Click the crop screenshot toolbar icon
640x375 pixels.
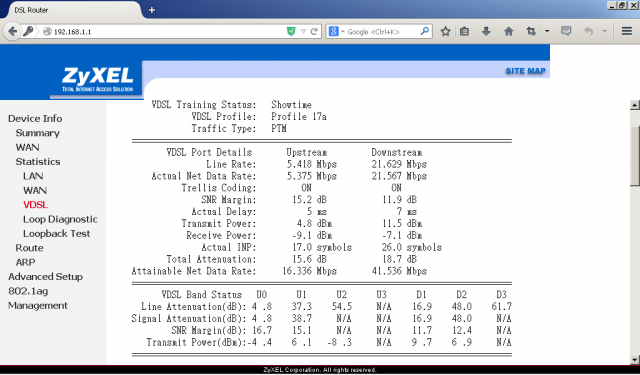(531, 31)
